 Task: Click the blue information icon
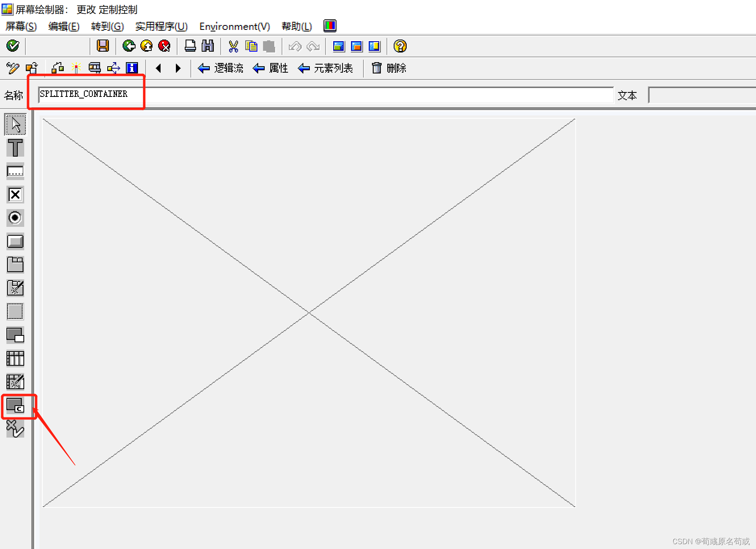point(132,68)
